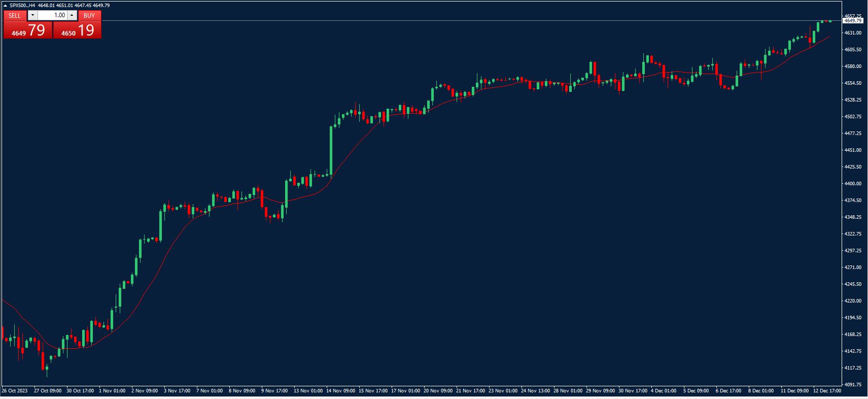
Task: Click the SPX500.,H4 chart title text
Action: click(22, 5)
